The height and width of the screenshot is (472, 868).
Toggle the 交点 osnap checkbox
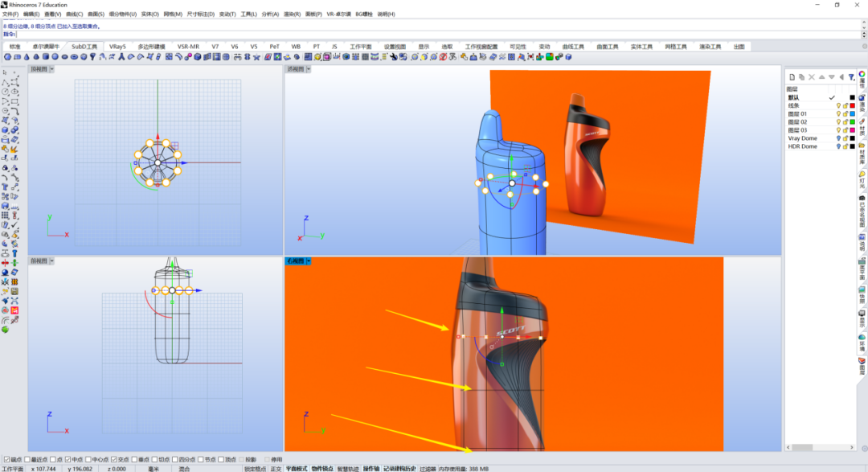[x=113, y=459]
